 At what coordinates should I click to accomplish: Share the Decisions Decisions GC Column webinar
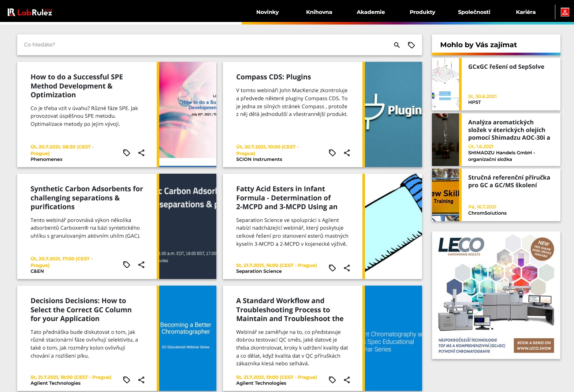141,380
